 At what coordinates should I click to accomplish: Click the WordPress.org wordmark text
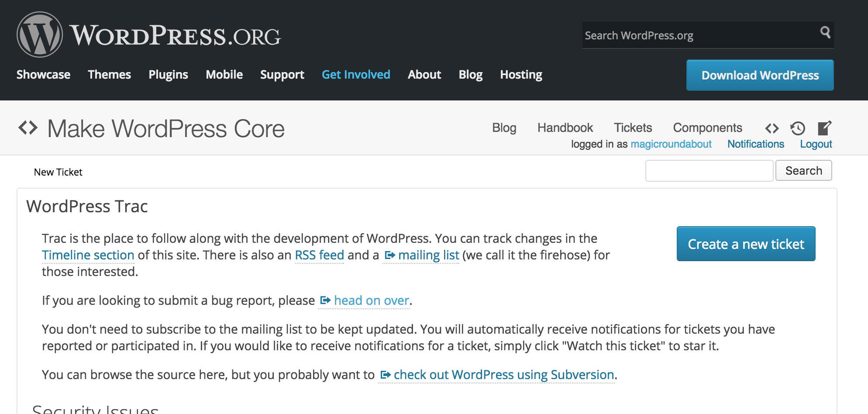coord(175,35)
